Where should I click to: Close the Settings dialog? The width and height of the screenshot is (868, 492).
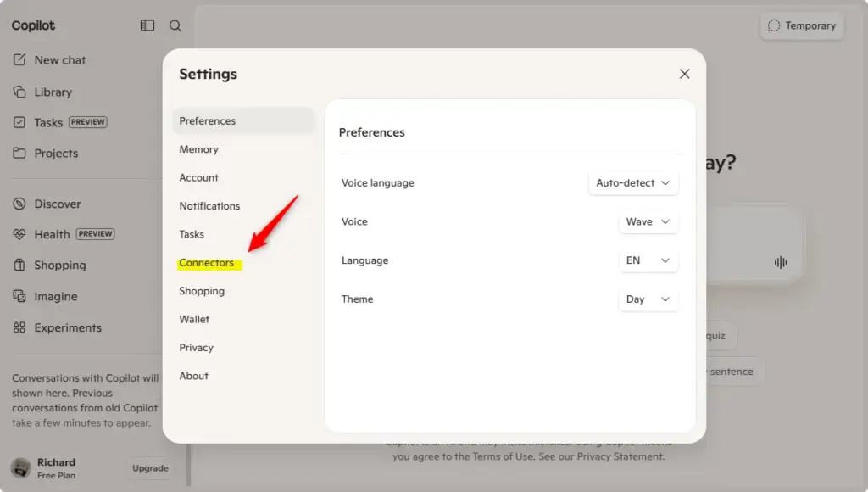pos(685,74)
